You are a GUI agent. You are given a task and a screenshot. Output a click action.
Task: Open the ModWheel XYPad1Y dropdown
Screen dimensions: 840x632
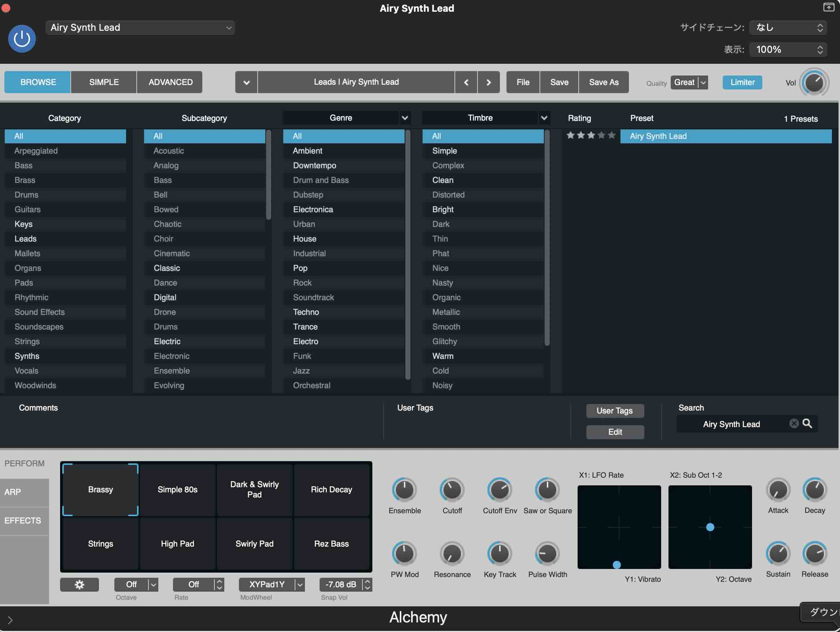272,584
